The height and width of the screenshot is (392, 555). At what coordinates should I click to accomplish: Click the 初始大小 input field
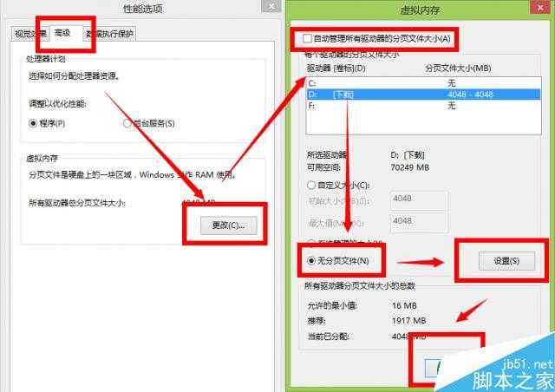coord(419,199)
